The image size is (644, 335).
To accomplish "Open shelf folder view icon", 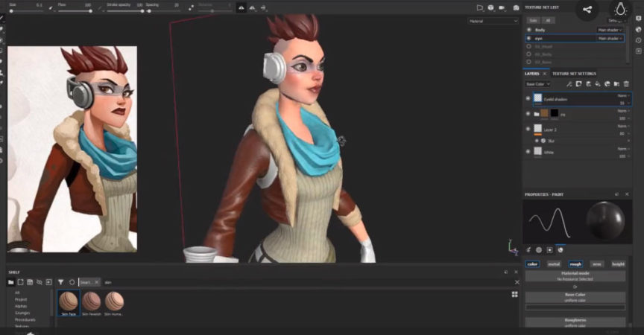I will pyautogui.click(x=11, y=282).
